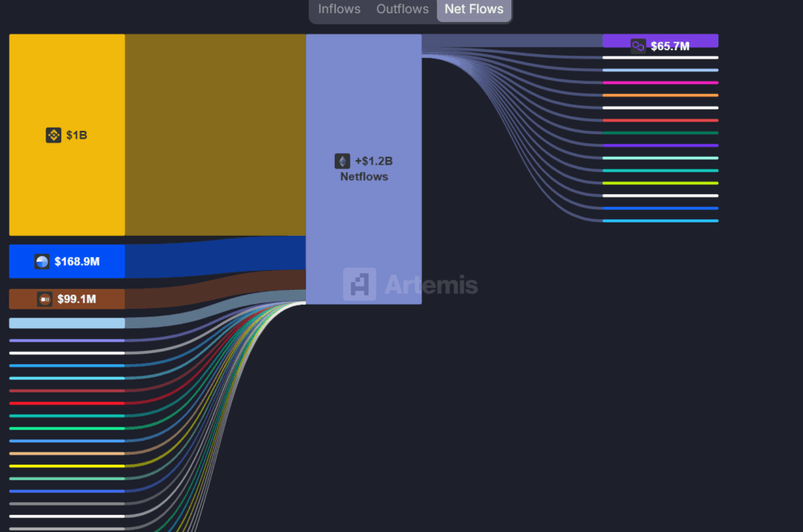The image size is (803, 532).
Task: Switch to the Inflows tab
Action: coord(339,9)
